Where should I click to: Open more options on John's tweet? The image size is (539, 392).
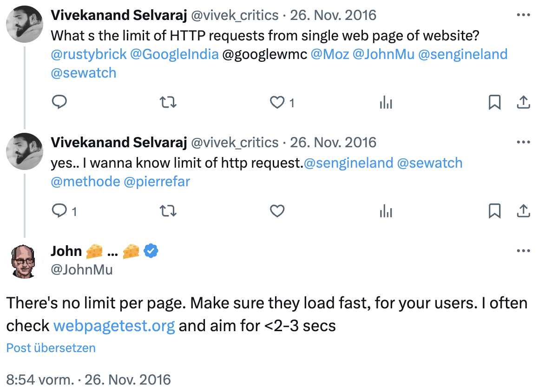pos(523,250)
